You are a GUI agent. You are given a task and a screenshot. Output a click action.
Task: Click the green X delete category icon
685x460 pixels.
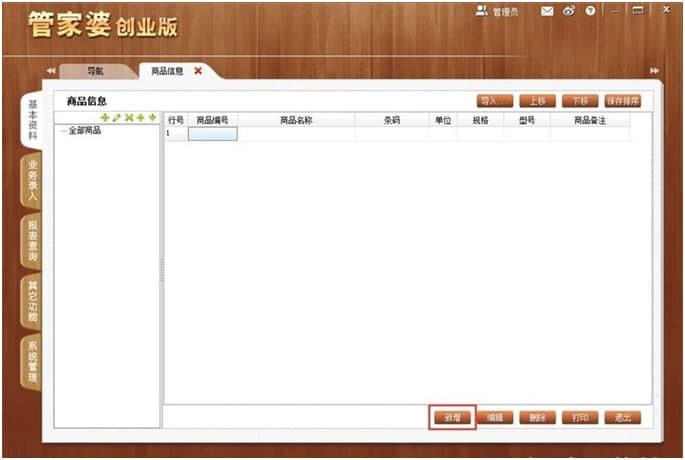click(x=129, y=118)
